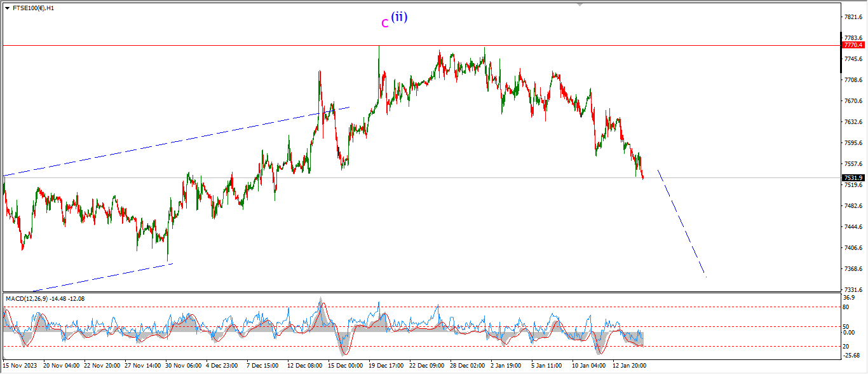Screen dimensions: 868x374
Task: Click the arrow icon beside FTSE100 title
Action: click(x=7, y=8)
